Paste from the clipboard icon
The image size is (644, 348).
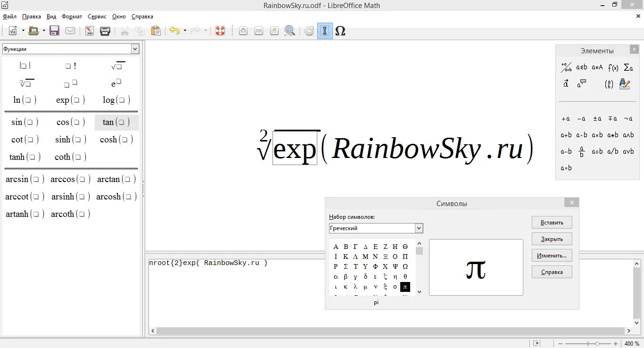[x=156, y=31]
